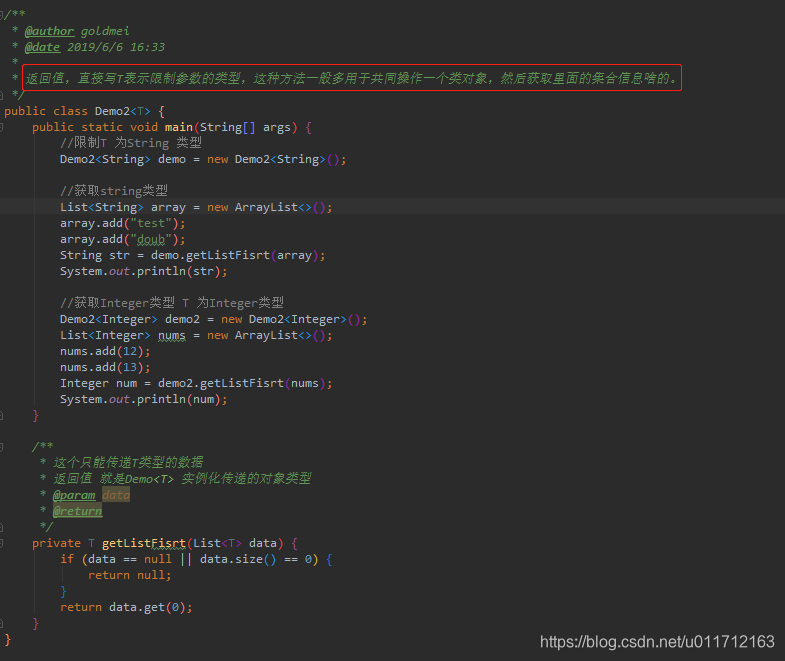Screen dimensions: 785x661
Task: Click the getListFisrt method name in its declaration
Action: click(x=144, y=543)
